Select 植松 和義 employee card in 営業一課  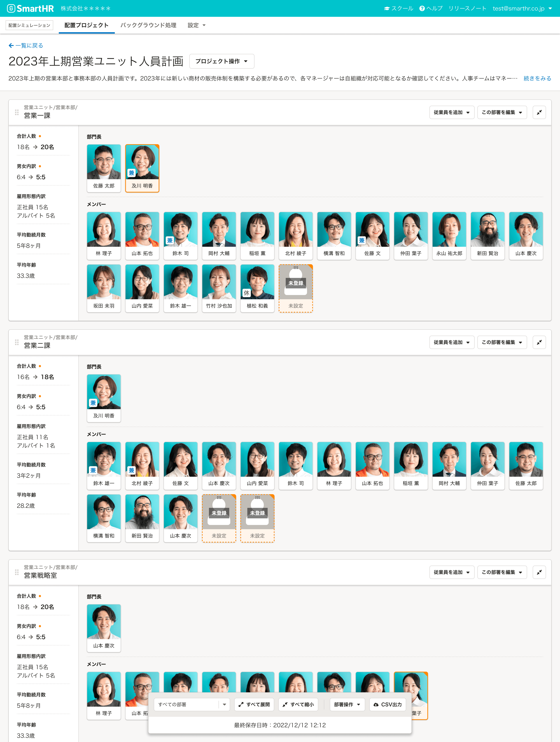pos(257,288)
